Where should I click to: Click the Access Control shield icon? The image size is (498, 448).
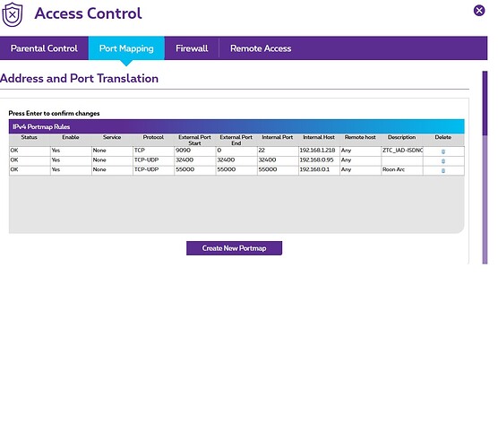pyautogui.click(x=13, y=14)
